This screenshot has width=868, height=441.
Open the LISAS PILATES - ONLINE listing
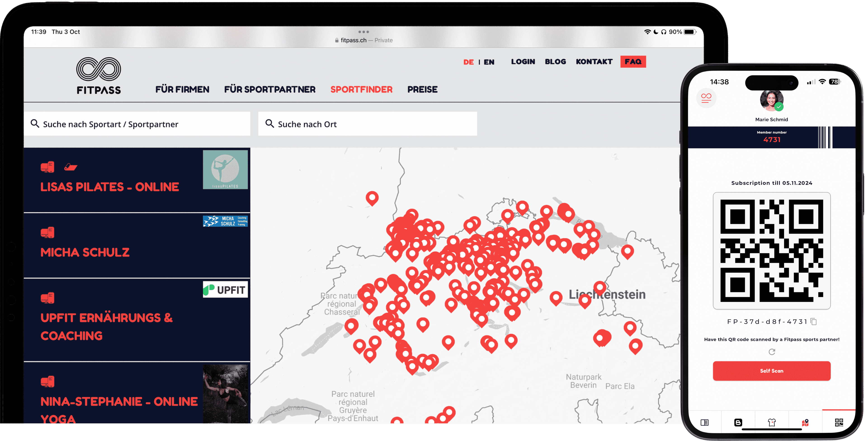tap(109, 187)
